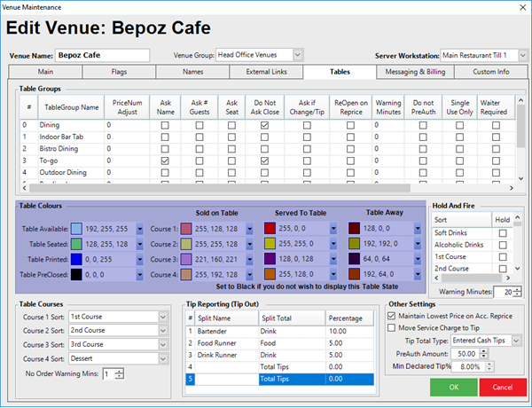Enable Waiter Required for Outdoor Dining

[x=496, y=172]
